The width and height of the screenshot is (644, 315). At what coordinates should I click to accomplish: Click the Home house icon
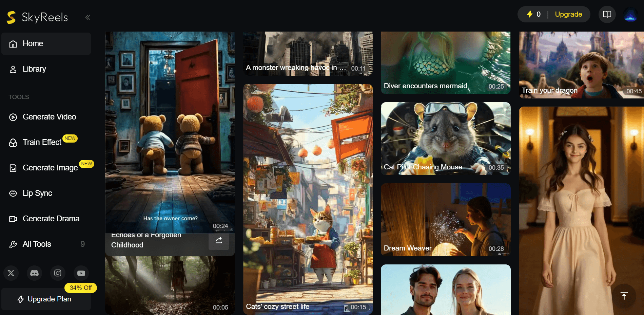coord(13,44)
